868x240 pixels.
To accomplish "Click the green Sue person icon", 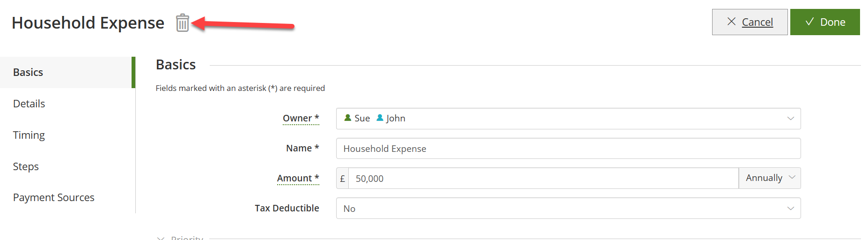I will tap(348, 118).
